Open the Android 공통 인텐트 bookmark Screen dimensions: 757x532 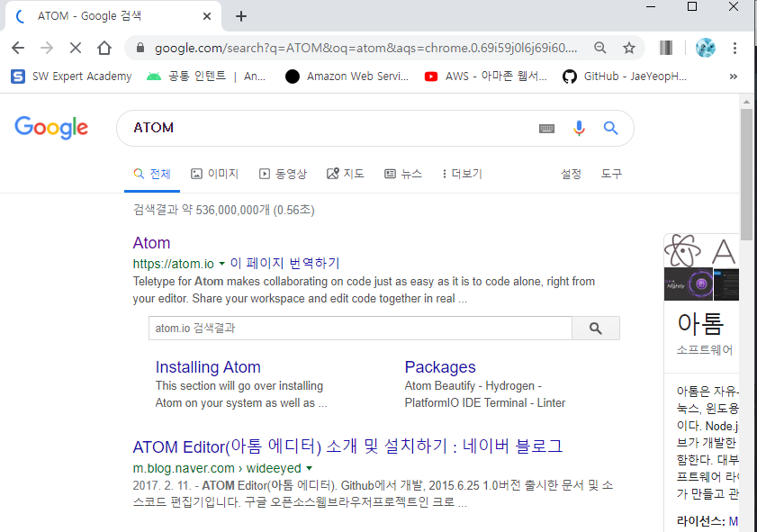point(206,77)
